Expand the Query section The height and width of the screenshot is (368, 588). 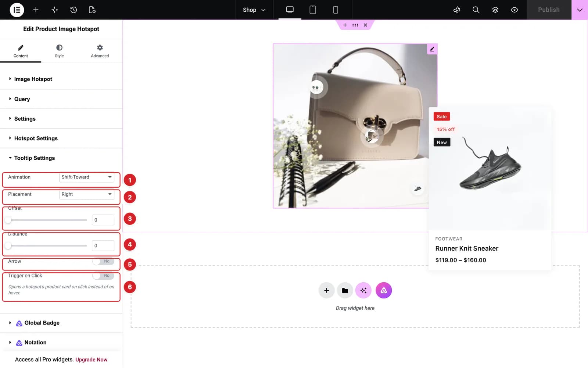coord(61,99)
